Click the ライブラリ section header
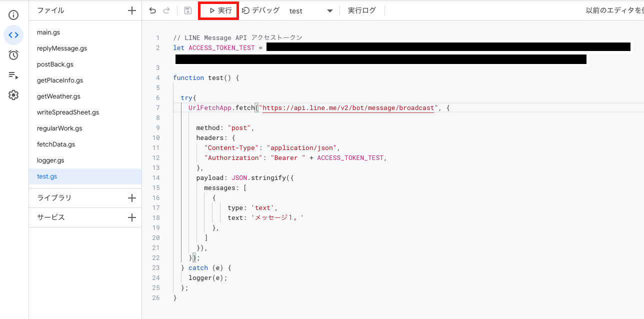Screen dimensions: 644x319 click(x=54, y=198)
